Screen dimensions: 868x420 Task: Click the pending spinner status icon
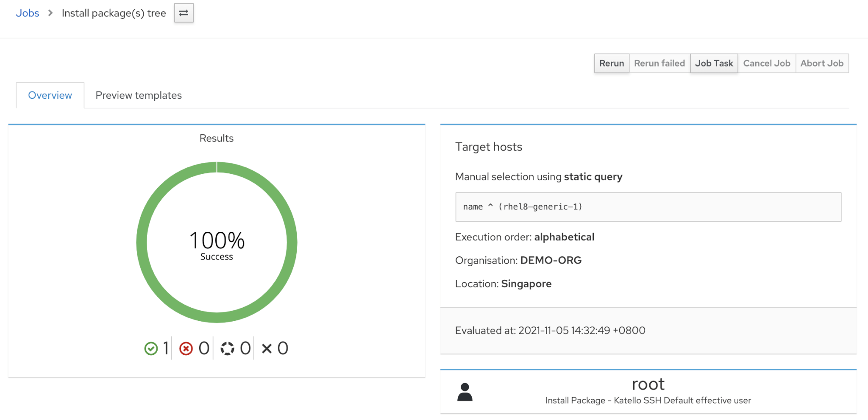[227, 348]
